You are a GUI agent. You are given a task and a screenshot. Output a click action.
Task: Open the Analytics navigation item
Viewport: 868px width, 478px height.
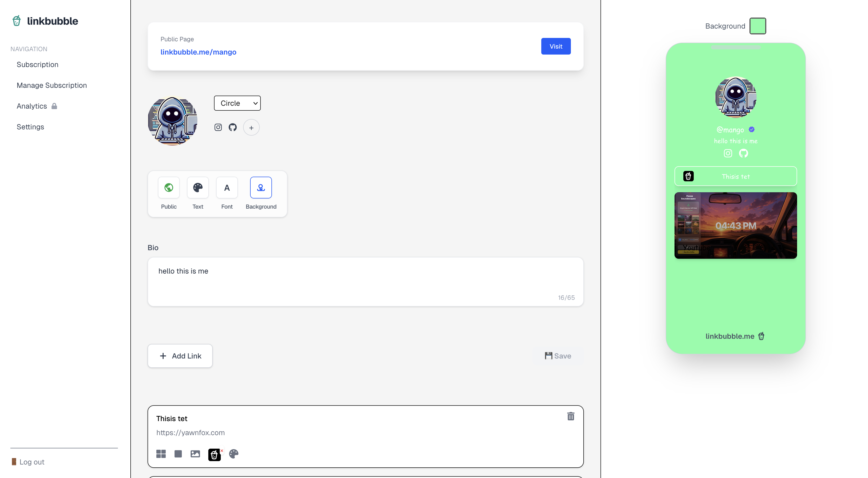point(31,106)
